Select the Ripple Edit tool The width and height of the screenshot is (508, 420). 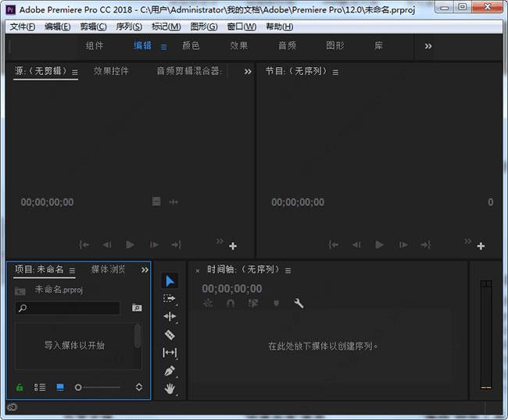170,316
